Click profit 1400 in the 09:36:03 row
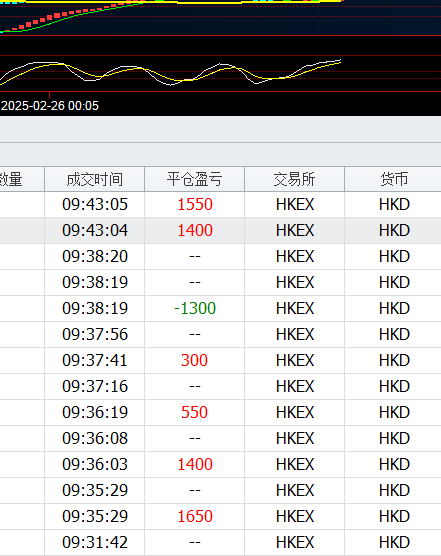The image size is (441, 556). coord(195,464)
